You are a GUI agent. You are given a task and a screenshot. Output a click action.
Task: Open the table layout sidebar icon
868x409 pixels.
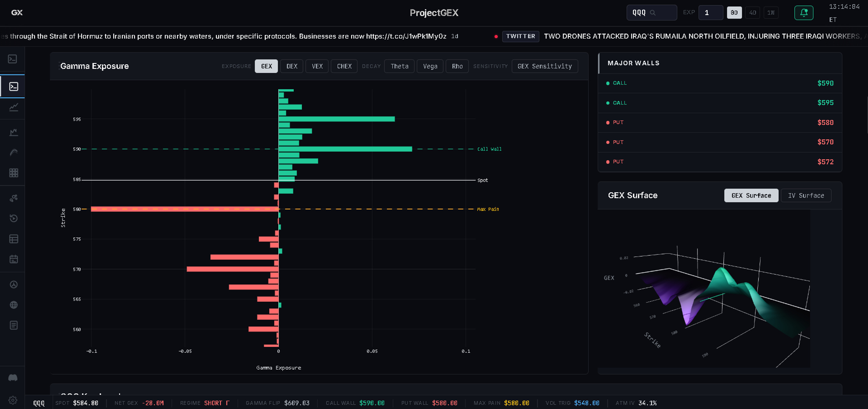pyautogui.click(x=14, y=239)
